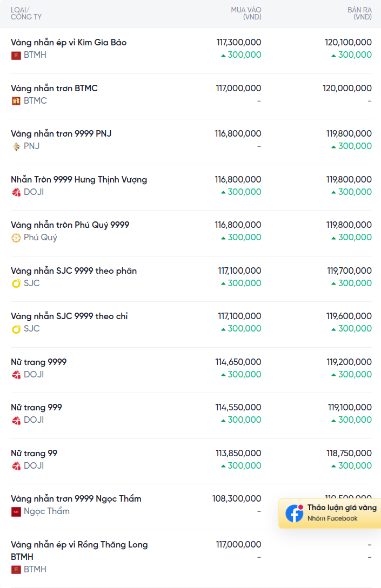The image size is (381, 588).
Task: Click the SJC ring icon under theo phân
Action: pyautogui.click(x=16, y=283)
